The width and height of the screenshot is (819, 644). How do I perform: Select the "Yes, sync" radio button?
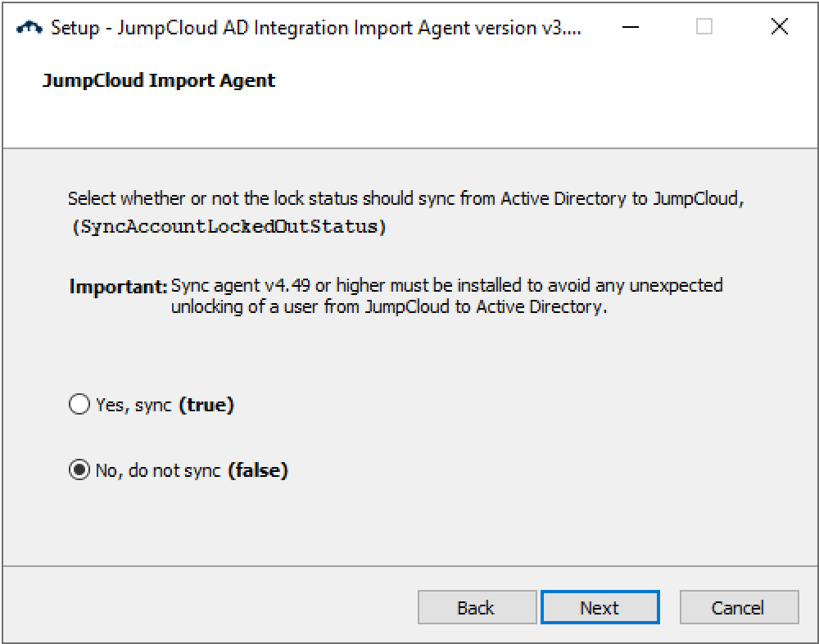pos(79,405)
